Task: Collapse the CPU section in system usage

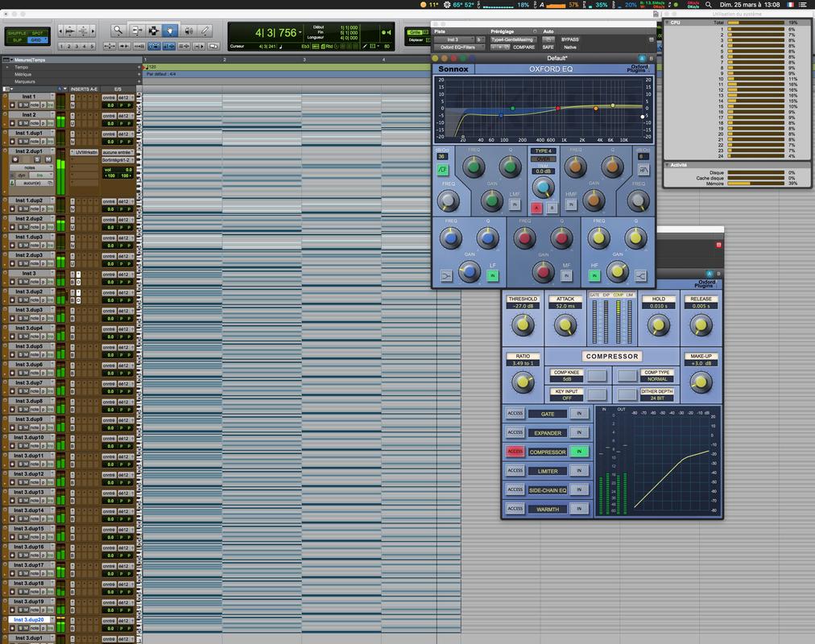Action: click(x=668, y=23)
